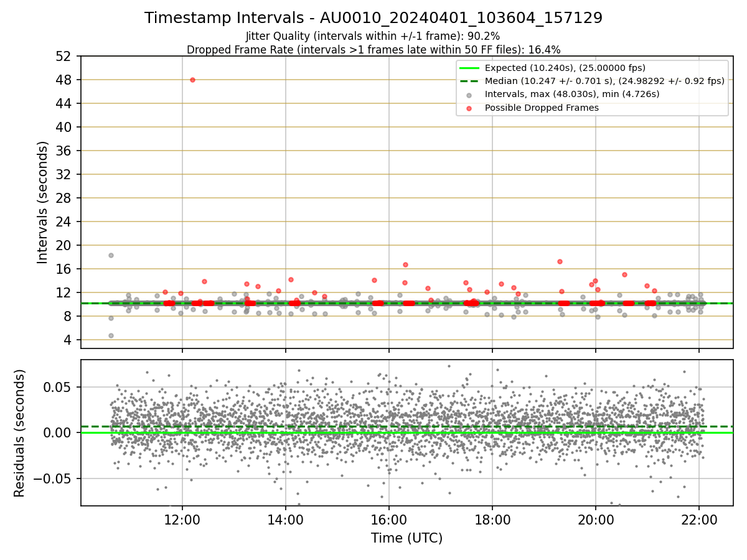Click the "Residuals (seconds)" y-axis label
The width and height of the screenshot is (747, 560).
(20, 433)
